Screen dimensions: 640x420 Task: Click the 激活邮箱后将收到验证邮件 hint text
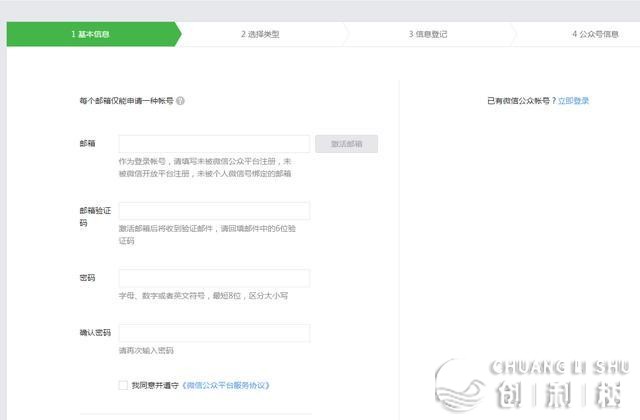[x=207, y=235]
